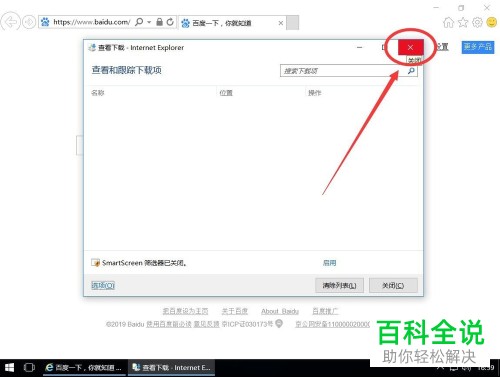Restore the main IE browser window
The width and height of the screenshot is (500, 377).
[x=461, y=7]
